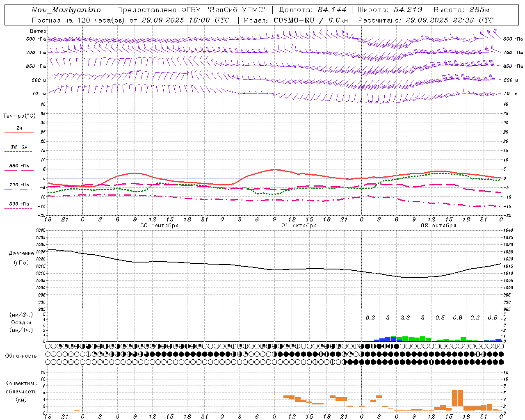Click the '(гПа)' unit label under Давление

21,263
